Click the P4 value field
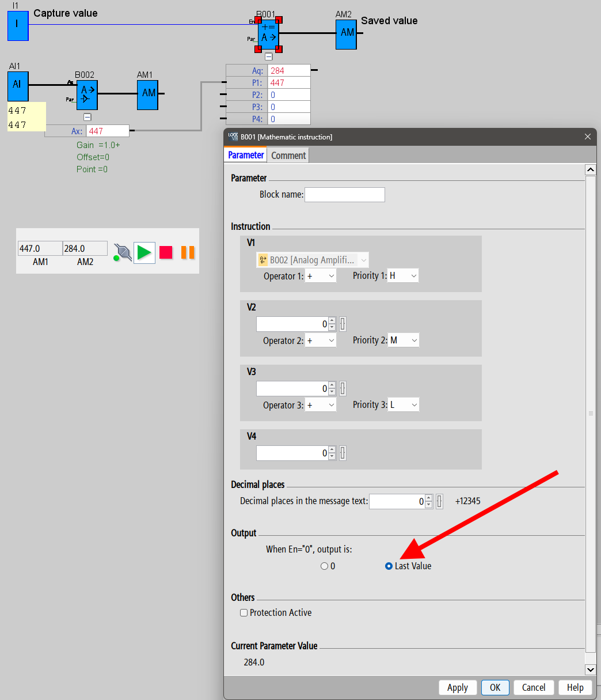 tap(288, 119)
